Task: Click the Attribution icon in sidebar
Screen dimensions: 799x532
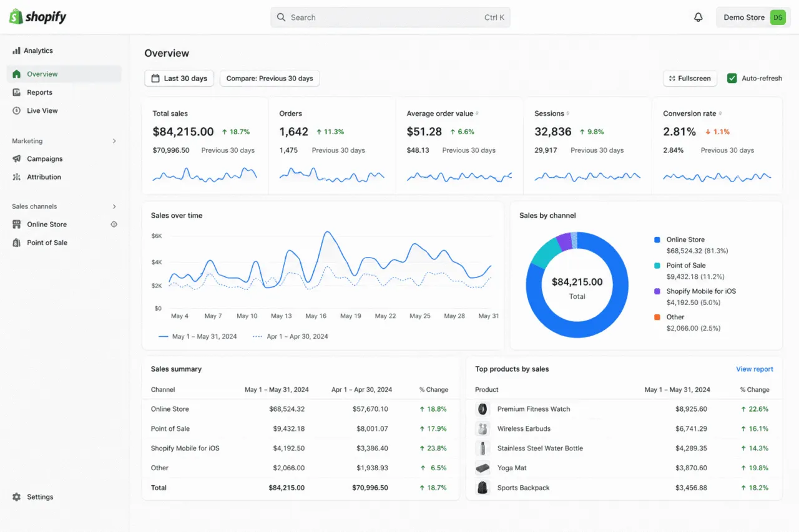Action: [17, 177]
